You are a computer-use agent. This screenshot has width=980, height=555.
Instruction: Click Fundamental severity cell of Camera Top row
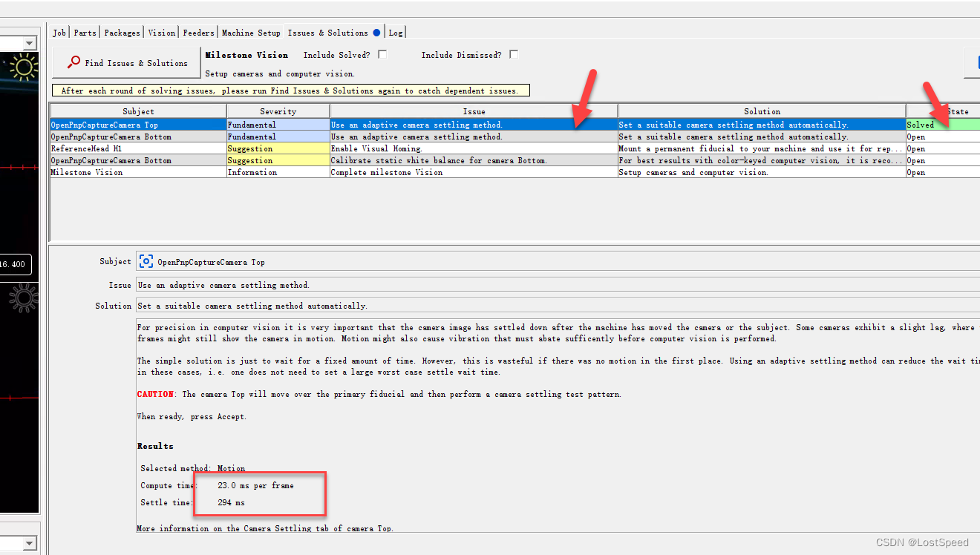pos(278,125)
